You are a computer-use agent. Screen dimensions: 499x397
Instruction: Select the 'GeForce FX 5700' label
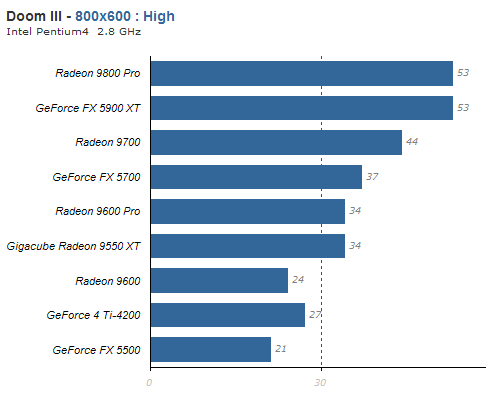pos(96,177)
